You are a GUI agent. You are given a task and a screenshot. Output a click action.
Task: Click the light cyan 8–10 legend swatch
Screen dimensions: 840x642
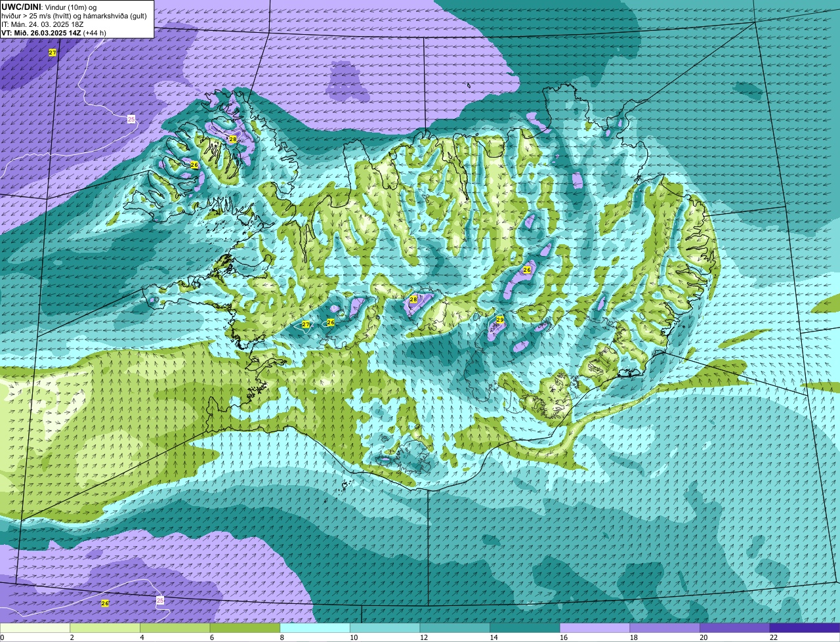click(315, 628)
